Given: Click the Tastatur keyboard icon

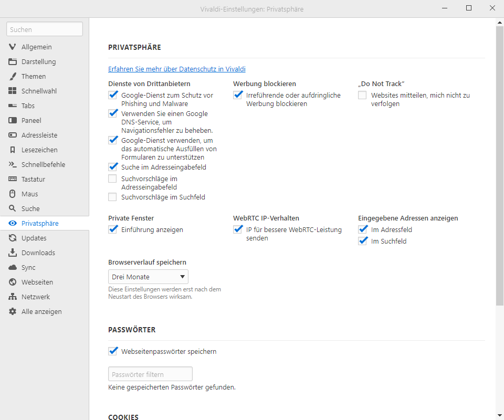Looking at the screenshot, I should tap(13, 179).
